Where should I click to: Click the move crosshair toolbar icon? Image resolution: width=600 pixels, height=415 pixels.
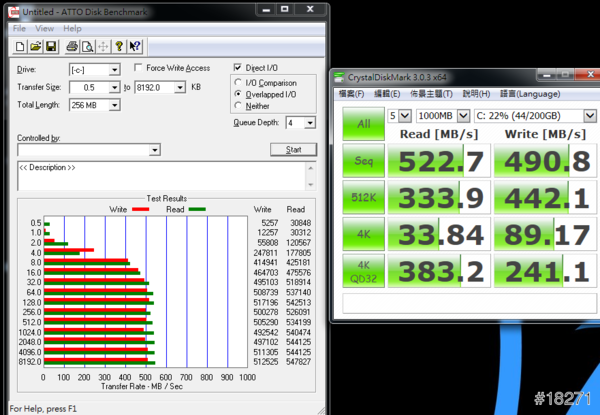pyautogui.click(x=102, y=46)
